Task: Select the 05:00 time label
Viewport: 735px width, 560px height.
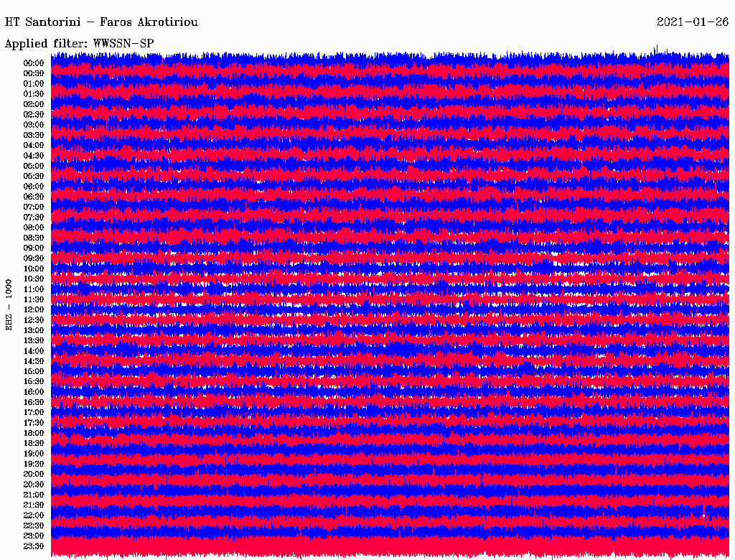Action: click(x=34, y=166)
